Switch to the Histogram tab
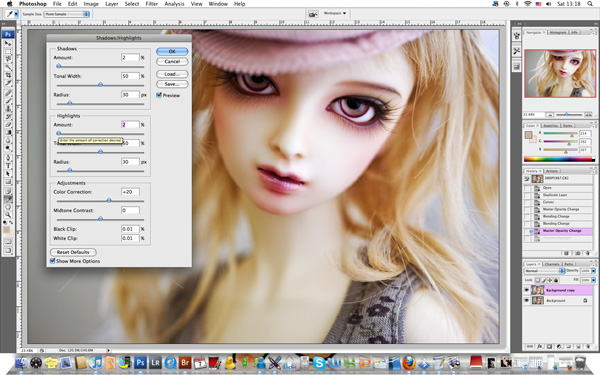The height and width of the screenshot is (375, 600). pos(558,33)
